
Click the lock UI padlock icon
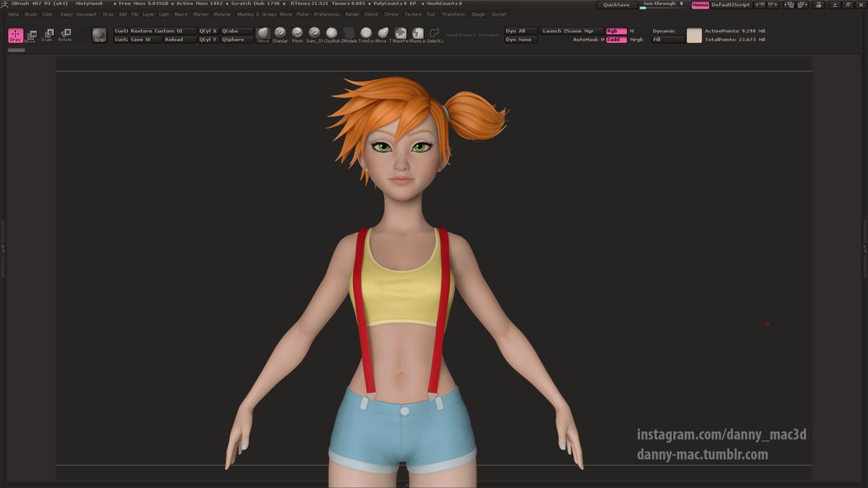[818, 5]
